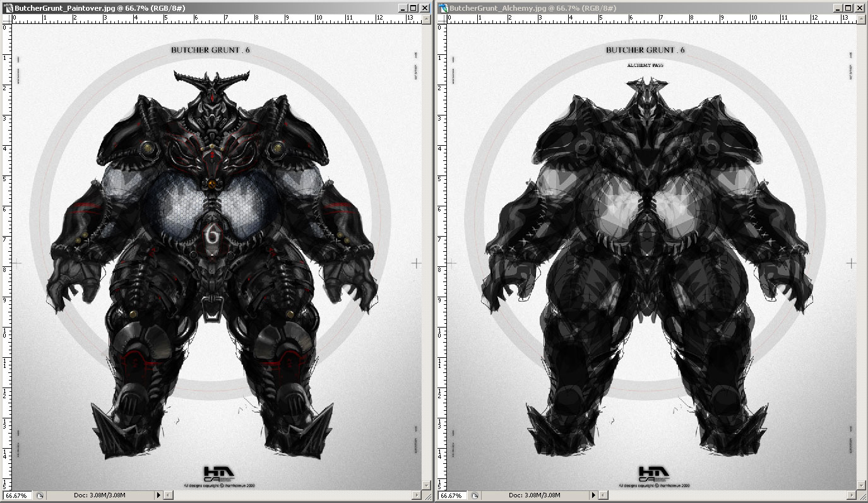Click the Photoshop document icon in ButcherGrunt_Alchemy title bar
The width and height of the screenshot is (868, 503).
click(444, 8)
